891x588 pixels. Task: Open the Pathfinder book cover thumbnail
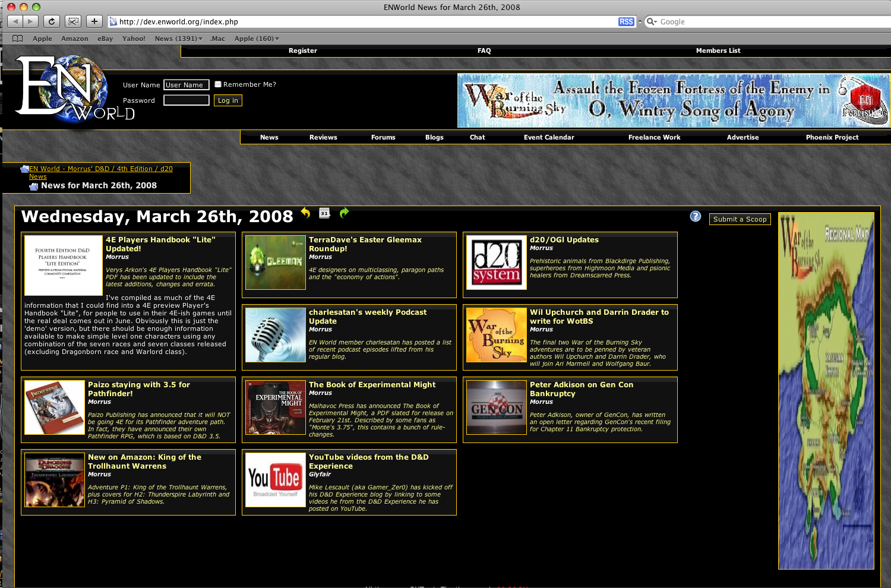point(55,407)
